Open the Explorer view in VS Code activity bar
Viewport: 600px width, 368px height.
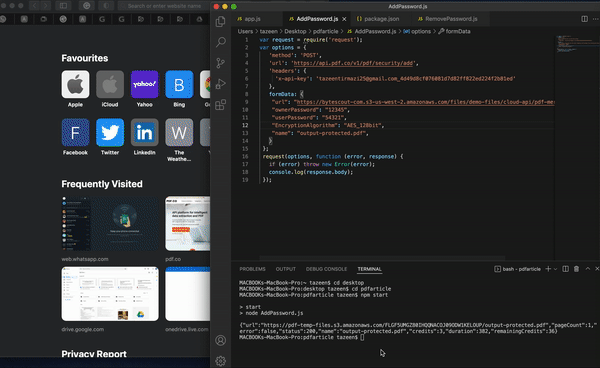click(221, 21)
